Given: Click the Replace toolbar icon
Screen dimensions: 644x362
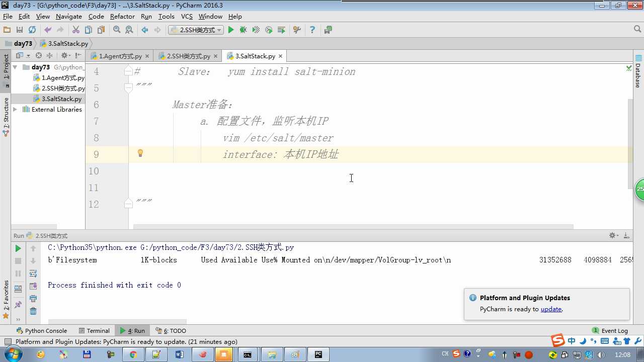Looking at the screenshot, I should point(129,30).
